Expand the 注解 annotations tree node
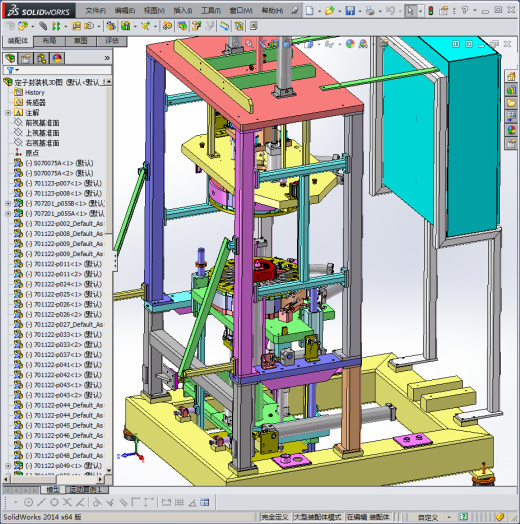 tap(8, 113)
